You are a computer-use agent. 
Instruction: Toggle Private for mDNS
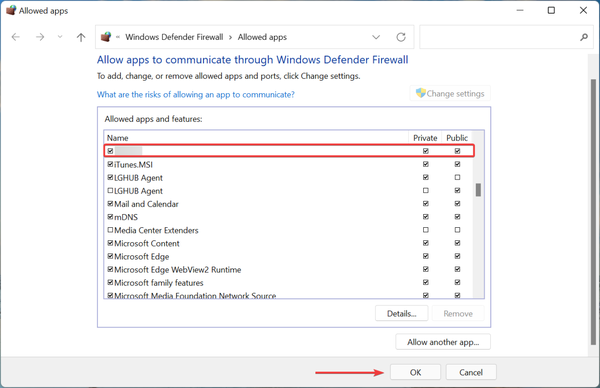pos(426,217)
